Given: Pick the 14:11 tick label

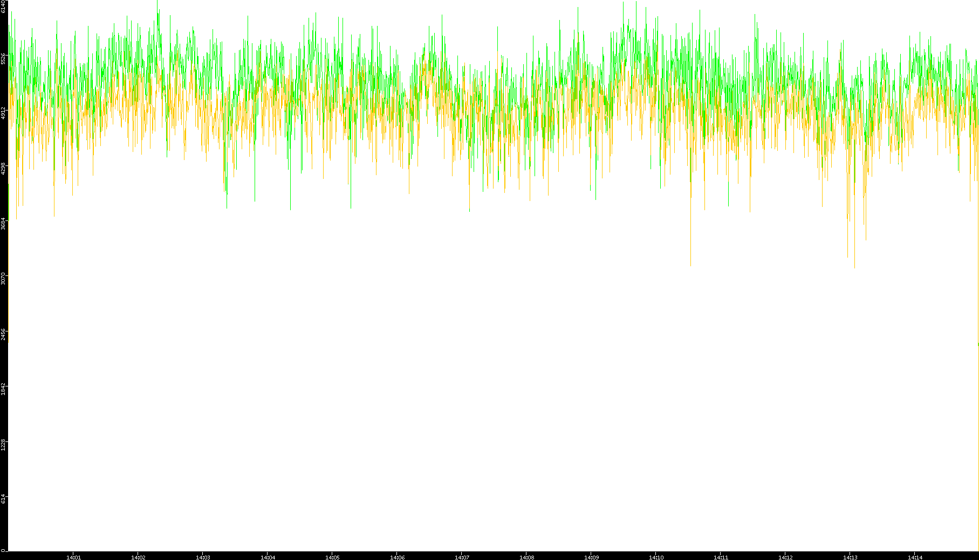Looking at the screenshot, I should click(721, 557).
